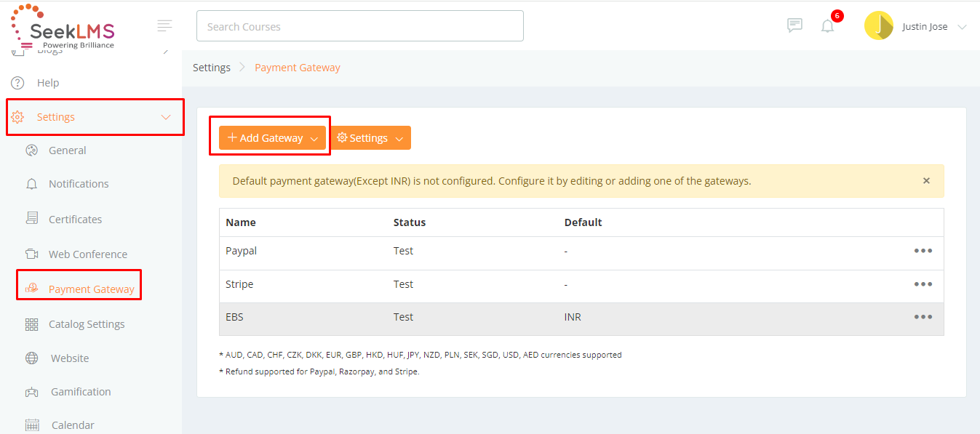Click the Web Conference camera icon
This screenshot has height=434, width=980.
click(x=31, y=254)
